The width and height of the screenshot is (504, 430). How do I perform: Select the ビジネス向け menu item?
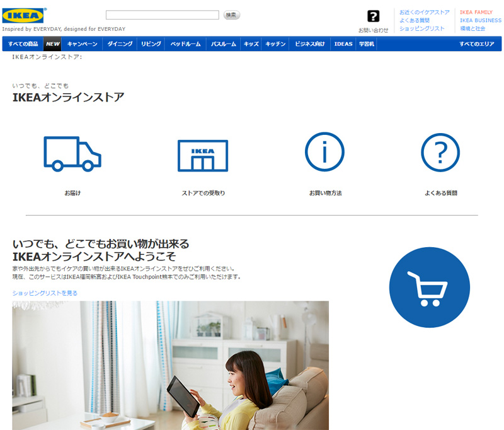tap(310, 44)
